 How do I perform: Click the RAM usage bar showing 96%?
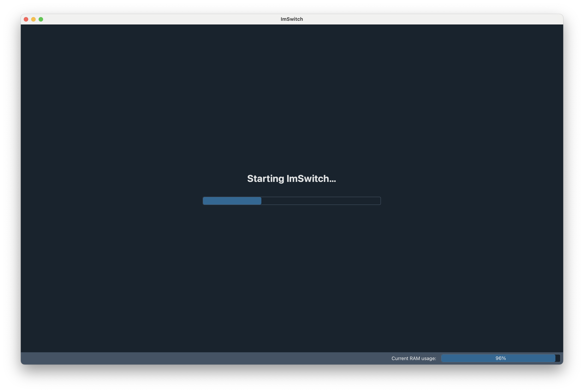[500, 358]
